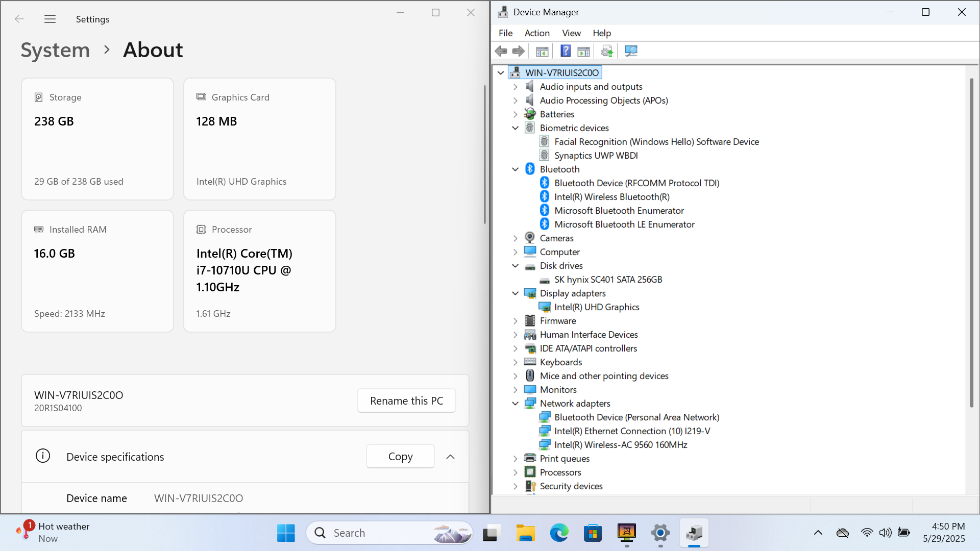
Task: Click the Device Manager vertical scrollbar
Action: click(971, 242)
